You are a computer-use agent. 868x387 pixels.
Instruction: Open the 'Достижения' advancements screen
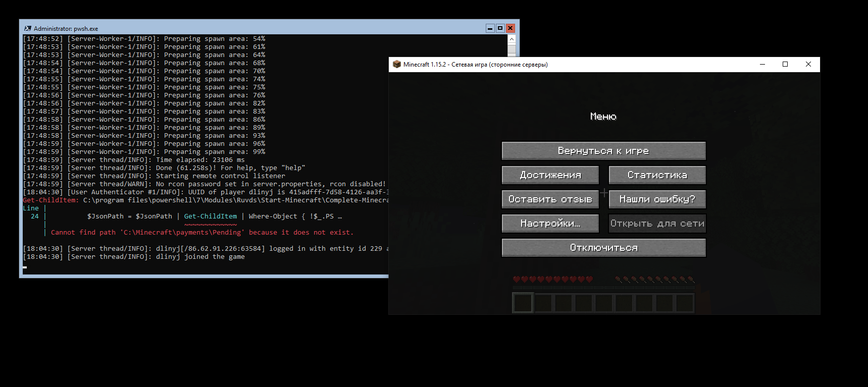click(x=550, y=175)
